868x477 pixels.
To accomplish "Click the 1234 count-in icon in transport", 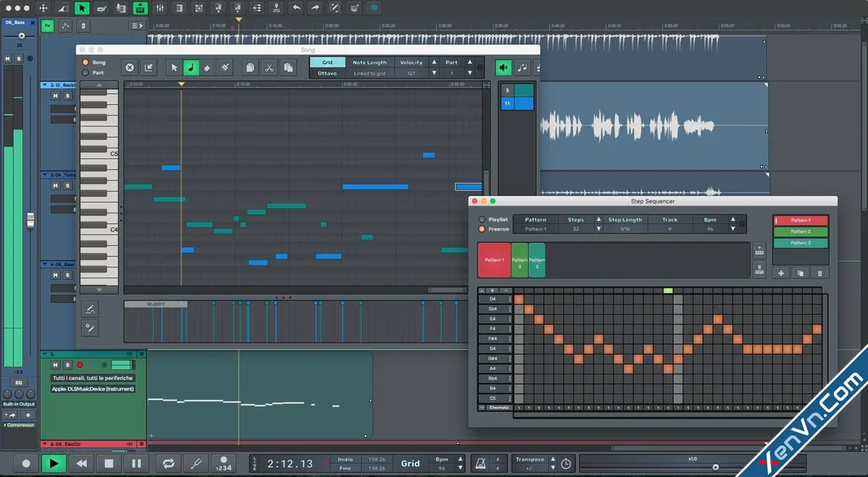I will 224,463.
